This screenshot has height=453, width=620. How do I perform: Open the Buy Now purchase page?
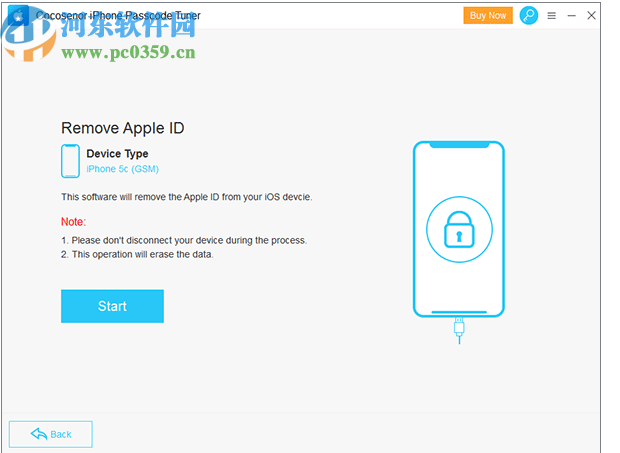[x=488, y=15]
